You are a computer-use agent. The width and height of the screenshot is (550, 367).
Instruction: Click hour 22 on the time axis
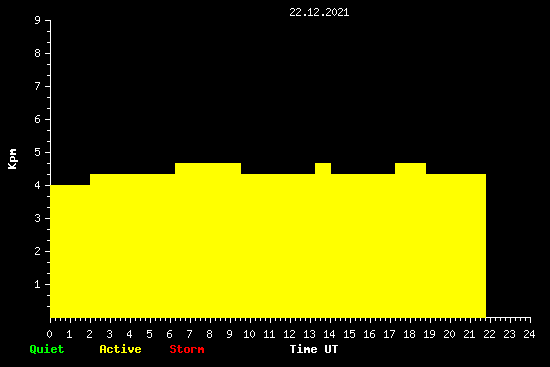489,334
